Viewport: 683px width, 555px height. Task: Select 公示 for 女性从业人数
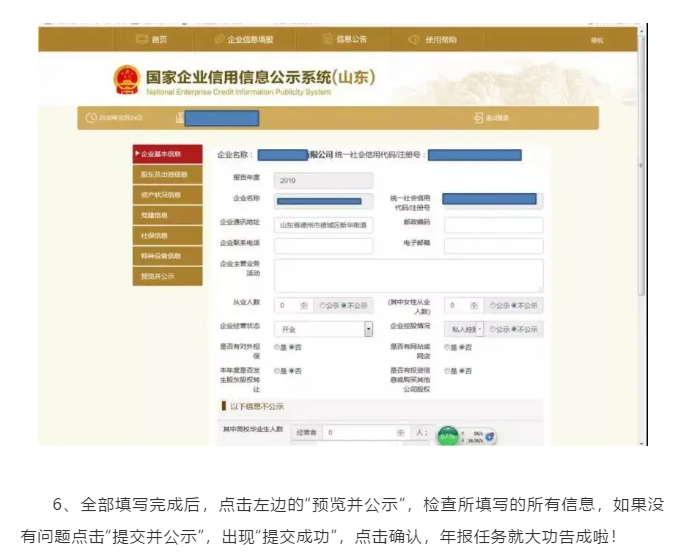tap(492, 306)
